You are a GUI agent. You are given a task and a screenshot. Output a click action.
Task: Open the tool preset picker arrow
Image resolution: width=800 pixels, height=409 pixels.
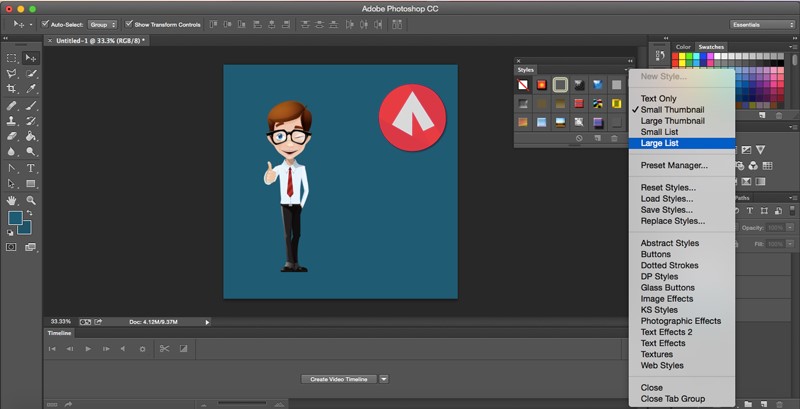pyautogui.click(x=31, y=24)
